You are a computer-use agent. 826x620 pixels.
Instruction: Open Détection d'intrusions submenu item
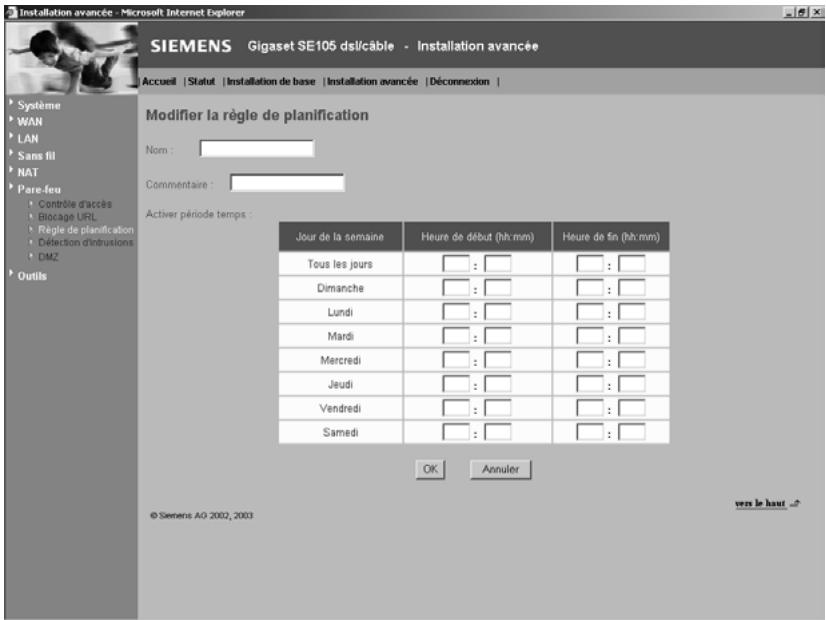click(x=85, y=242)
